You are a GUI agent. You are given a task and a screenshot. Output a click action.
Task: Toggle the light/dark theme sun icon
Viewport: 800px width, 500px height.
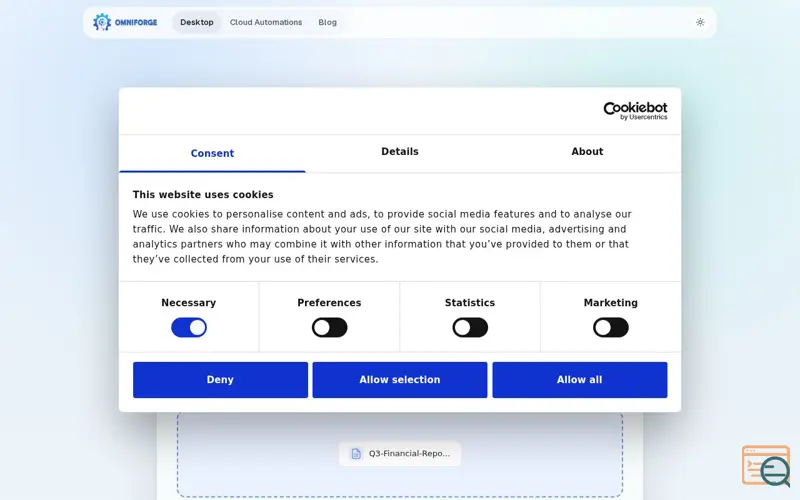pyautogui.click(x=700, y=22)
